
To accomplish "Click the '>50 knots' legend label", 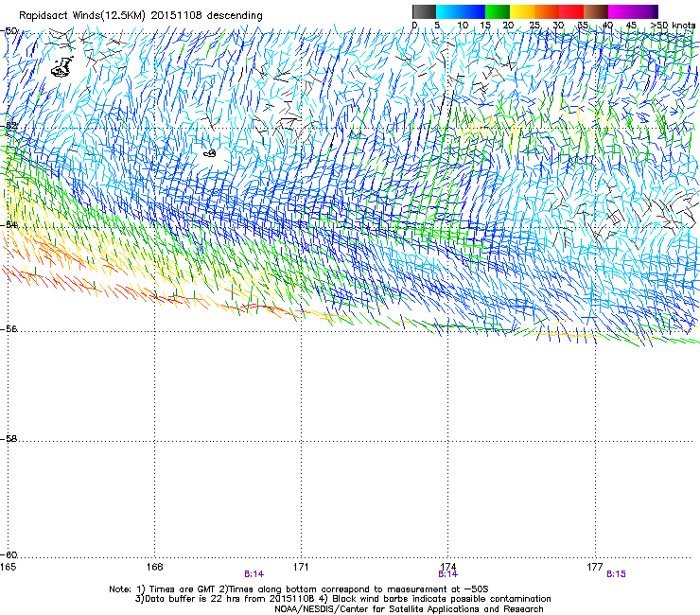I will pyautogui.click(x=673, y=26).
